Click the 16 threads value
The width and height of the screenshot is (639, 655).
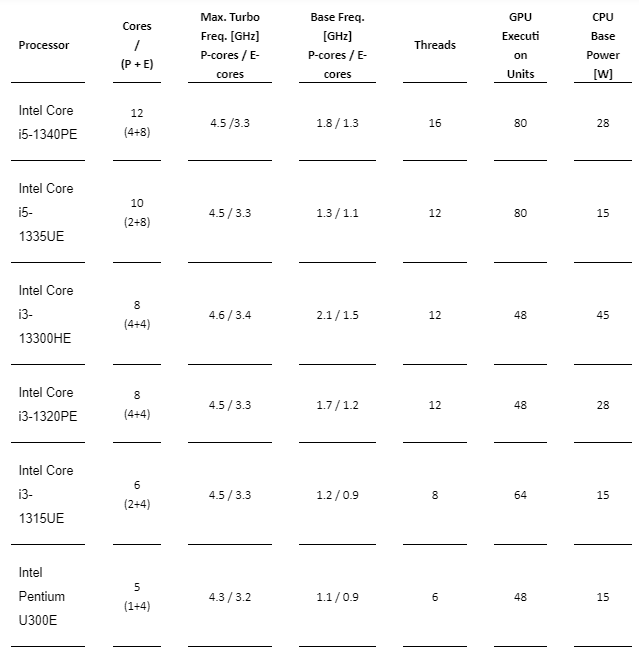point(434,123)
